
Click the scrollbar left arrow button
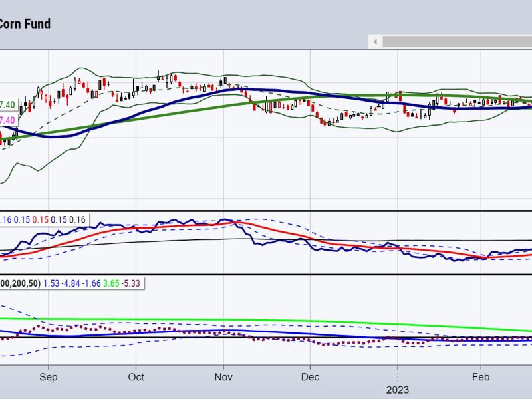(x=375, y=41)
